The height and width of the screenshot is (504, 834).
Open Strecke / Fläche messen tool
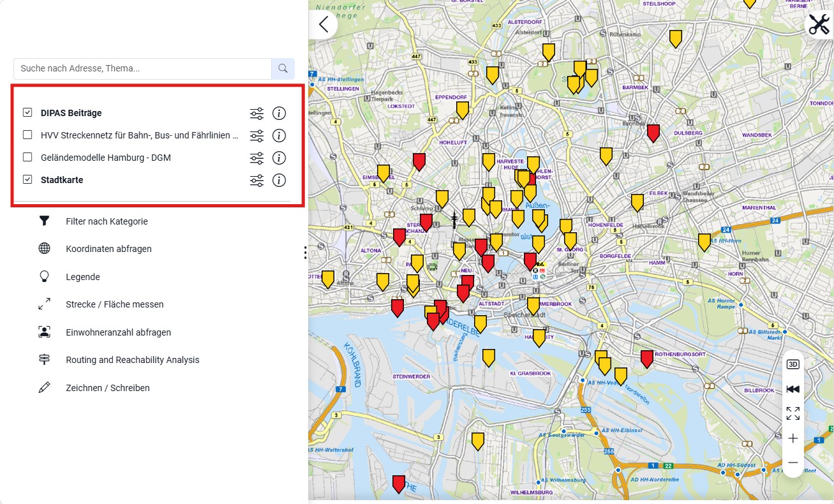tap(115, 304)
